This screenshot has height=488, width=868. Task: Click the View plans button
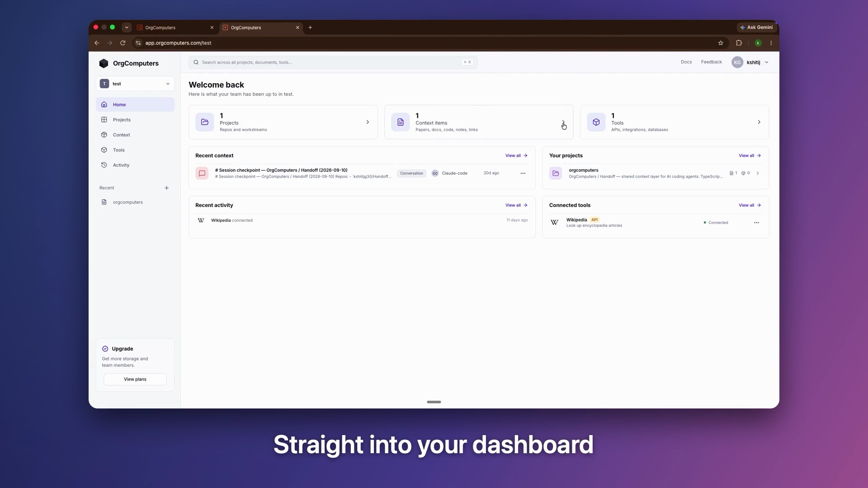tap(135, 379)
